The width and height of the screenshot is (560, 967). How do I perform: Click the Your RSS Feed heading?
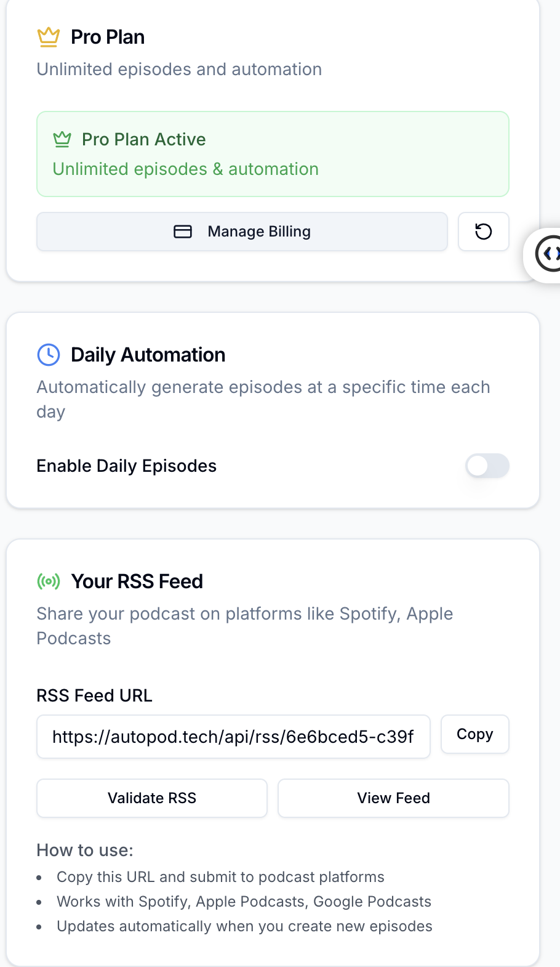pos(137,581)
